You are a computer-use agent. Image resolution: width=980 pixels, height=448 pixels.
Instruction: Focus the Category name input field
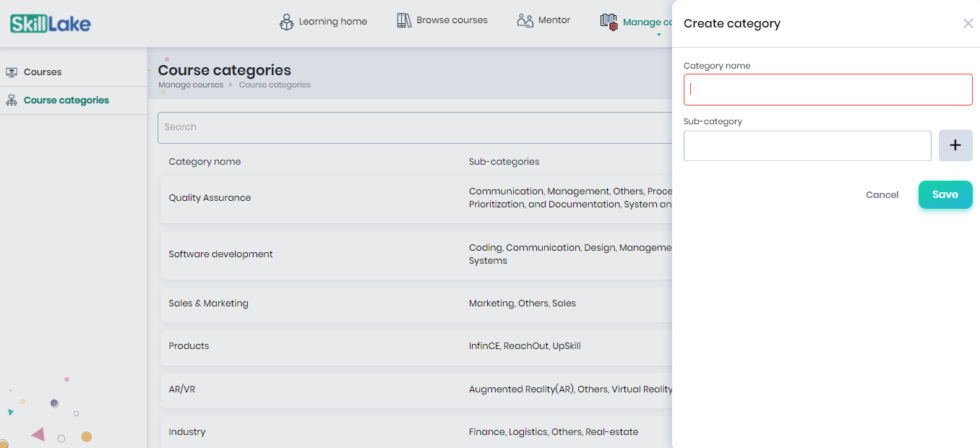[828, 90]
